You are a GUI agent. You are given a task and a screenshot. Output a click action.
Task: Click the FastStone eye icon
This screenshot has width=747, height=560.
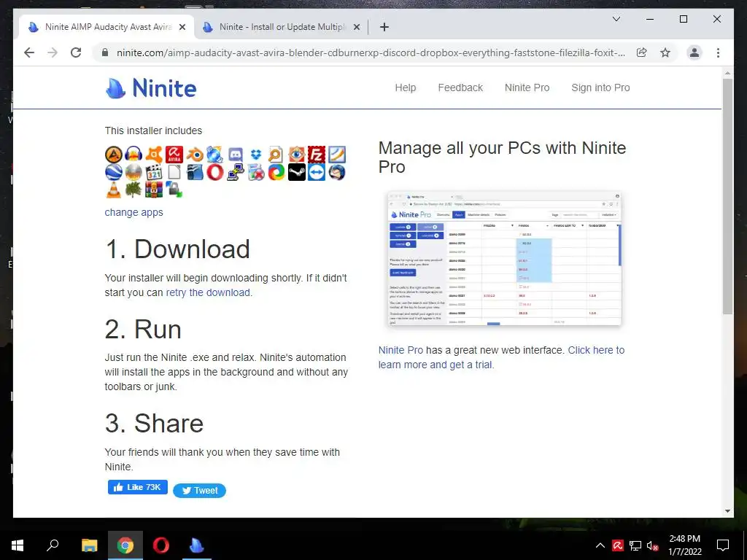296,155
